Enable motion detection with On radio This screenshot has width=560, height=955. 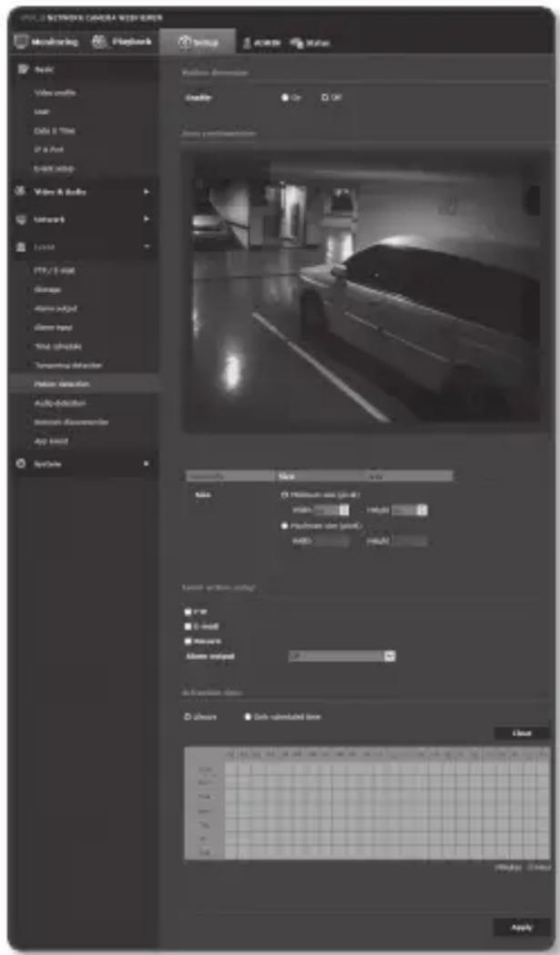(x=285, y=98)
